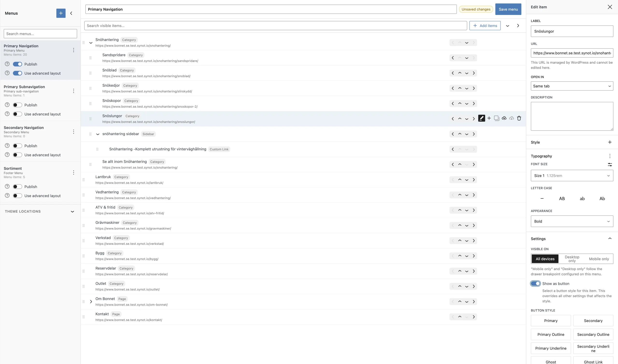Enable Publish for Primary Subnavigation
The image size is (618, 364).
pos(17,105)
